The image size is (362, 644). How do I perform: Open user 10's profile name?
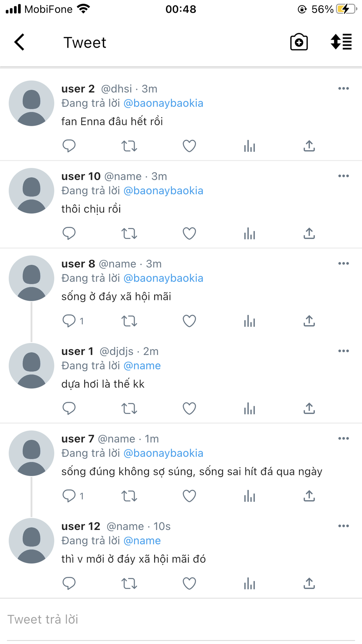pyautogui.click(x=81, y=176)
